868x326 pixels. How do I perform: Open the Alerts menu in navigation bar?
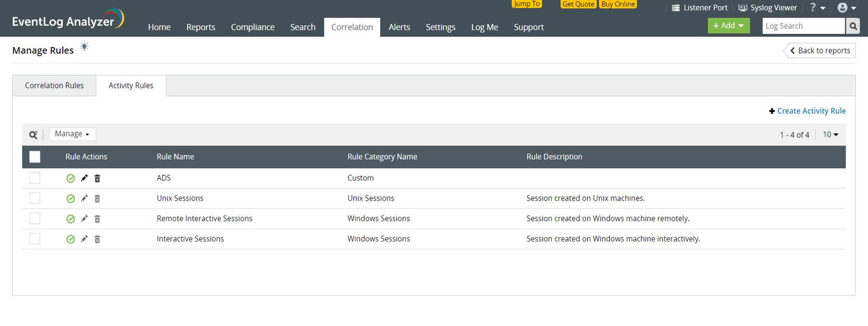(399, 27)
